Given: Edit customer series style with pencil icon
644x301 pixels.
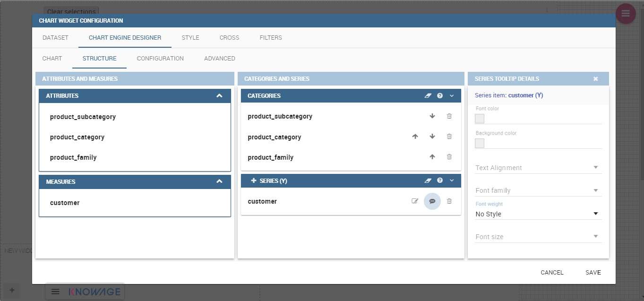Looking at the screenshot, I should click(x=415, y=201).
